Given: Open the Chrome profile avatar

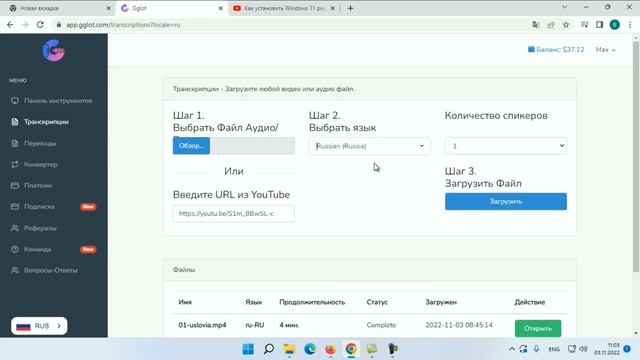Looking at the screenshot, I should click(x=615, y=25).
